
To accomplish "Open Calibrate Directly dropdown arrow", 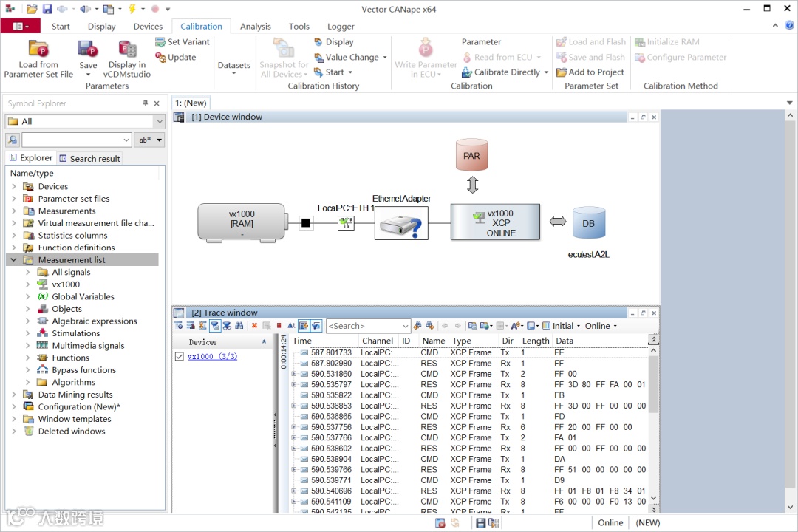I will 546,72.
